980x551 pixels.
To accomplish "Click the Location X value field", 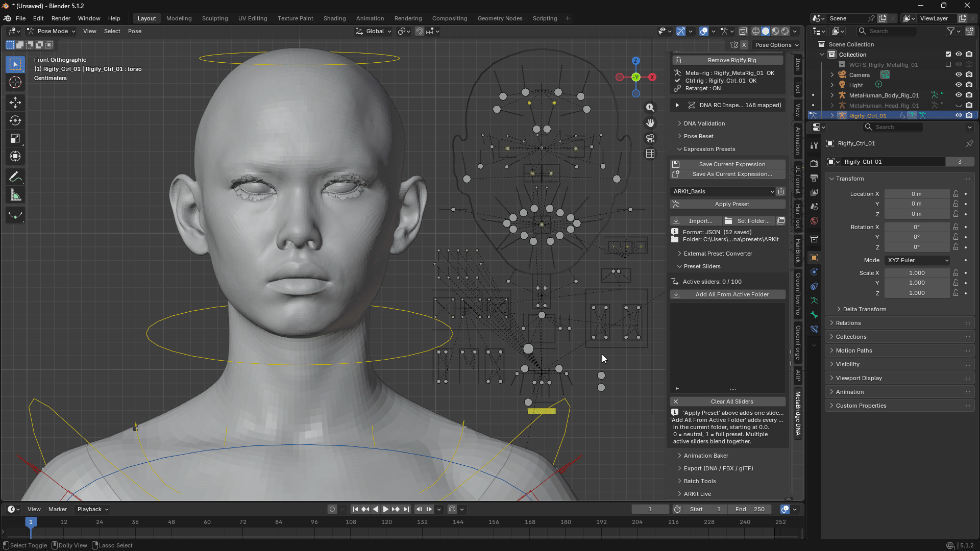I will pos(917,194).
